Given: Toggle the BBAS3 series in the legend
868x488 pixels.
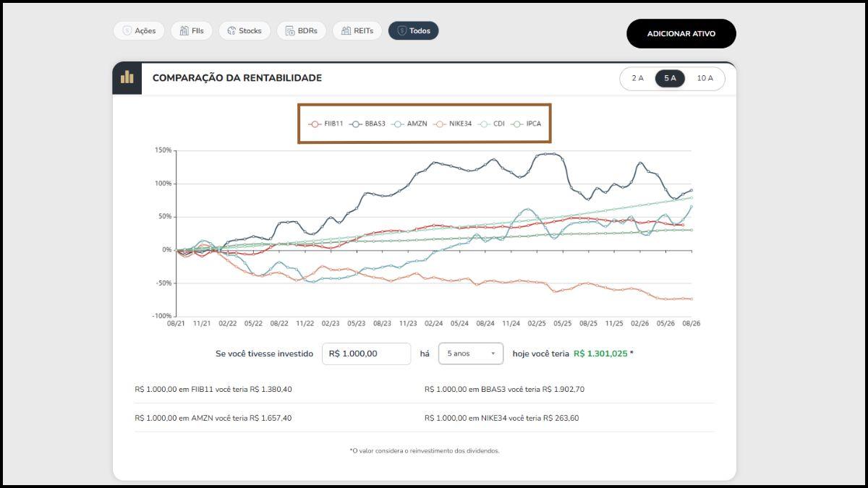Looking at the screenshot, I should coord(367,124).
